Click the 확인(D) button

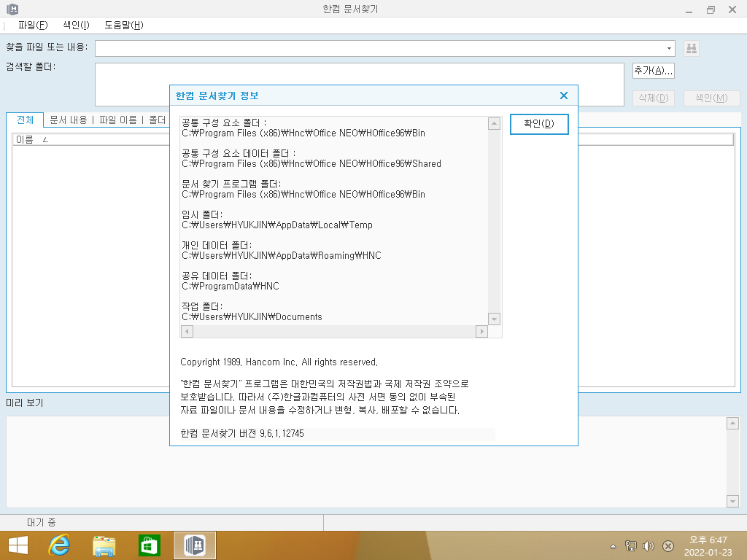539,124
